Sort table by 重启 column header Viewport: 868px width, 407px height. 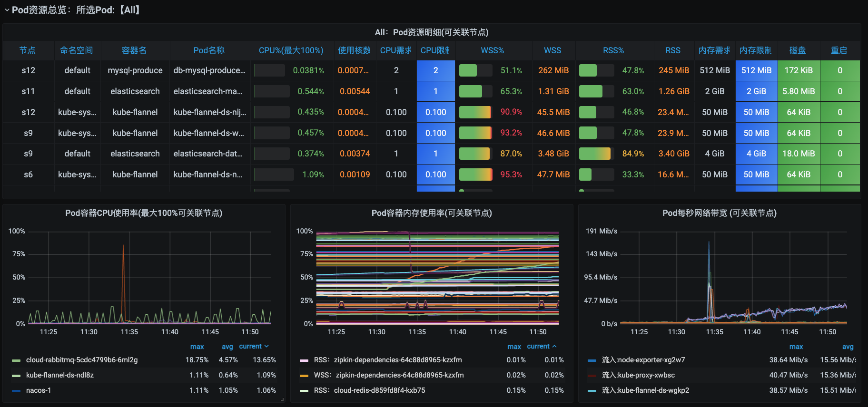pos(839,50)
